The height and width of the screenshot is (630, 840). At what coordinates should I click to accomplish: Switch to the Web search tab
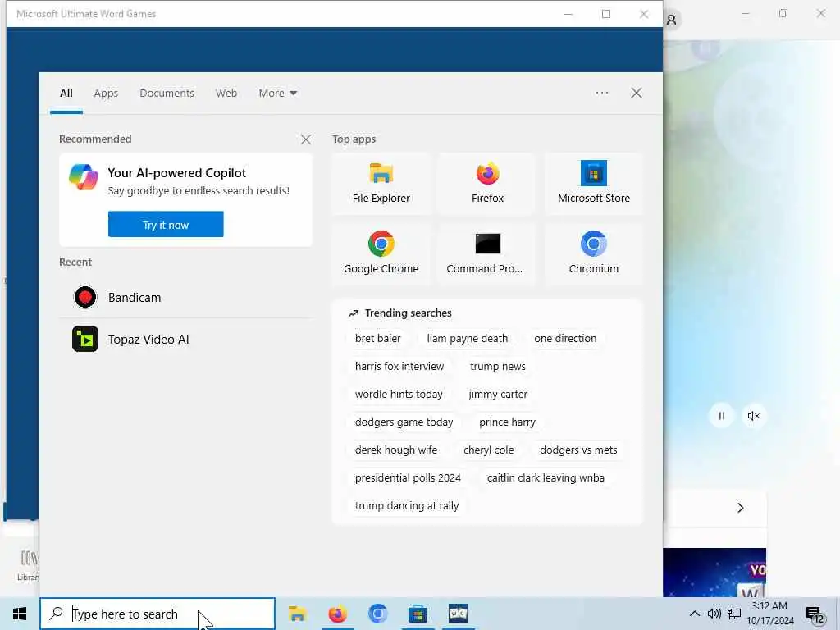[x=226, y=94]
